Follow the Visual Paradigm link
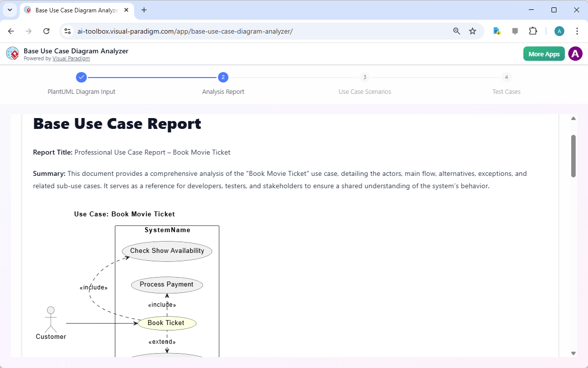This screenshot has width=588, height=368. click(71, 58)
